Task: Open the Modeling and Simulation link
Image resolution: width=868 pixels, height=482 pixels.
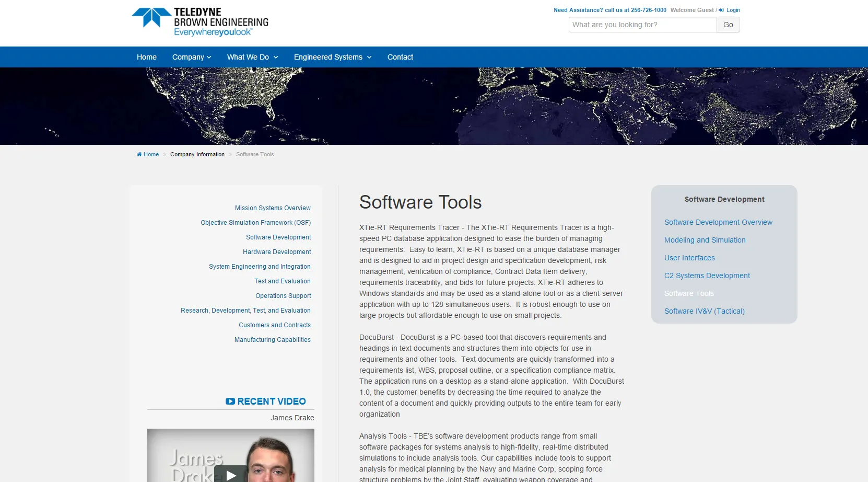Action: (x=705, y=240)
